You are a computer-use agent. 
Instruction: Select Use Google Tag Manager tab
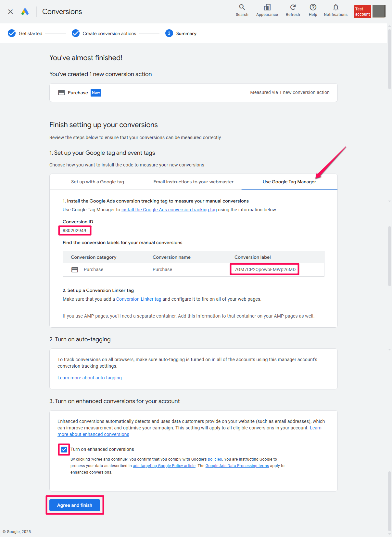coord(289,182)
